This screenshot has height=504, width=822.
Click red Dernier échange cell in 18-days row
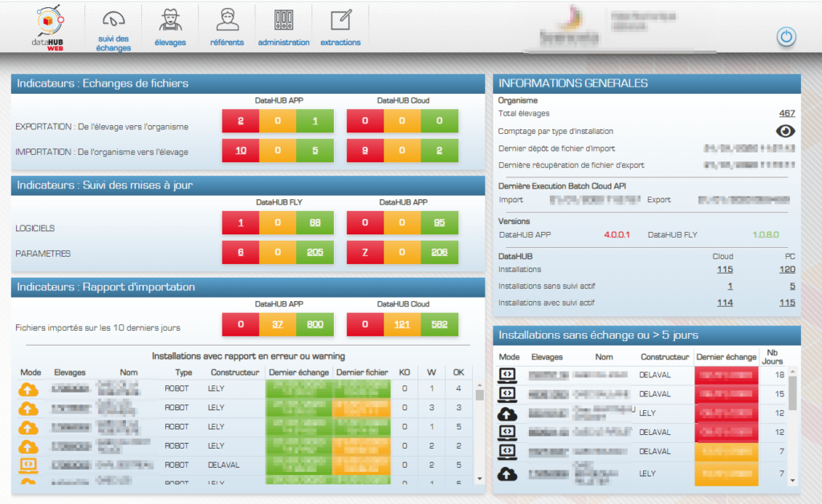pos(726,375)
